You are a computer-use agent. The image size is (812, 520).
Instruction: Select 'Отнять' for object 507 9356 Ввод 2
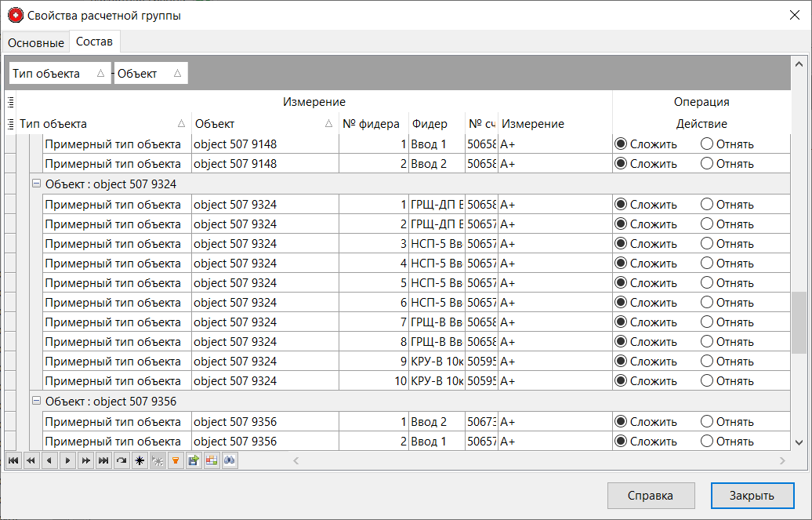click(707, 422)
